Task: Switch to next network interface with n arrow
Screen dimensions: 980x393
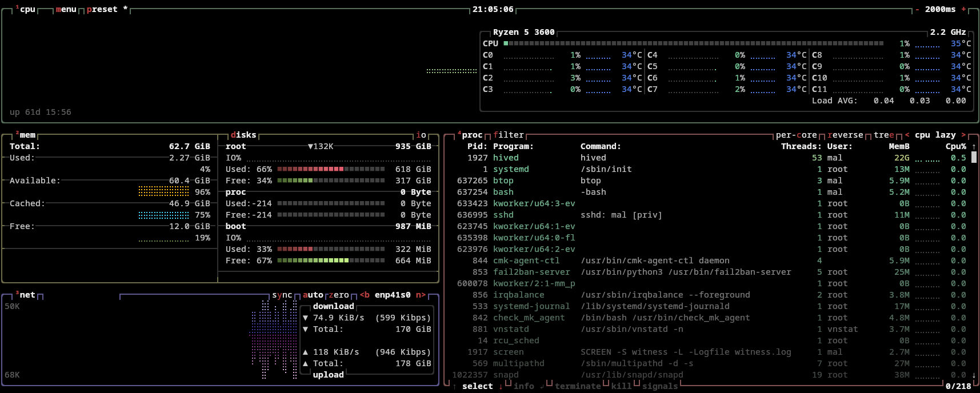Action: [x=420, y=295]
